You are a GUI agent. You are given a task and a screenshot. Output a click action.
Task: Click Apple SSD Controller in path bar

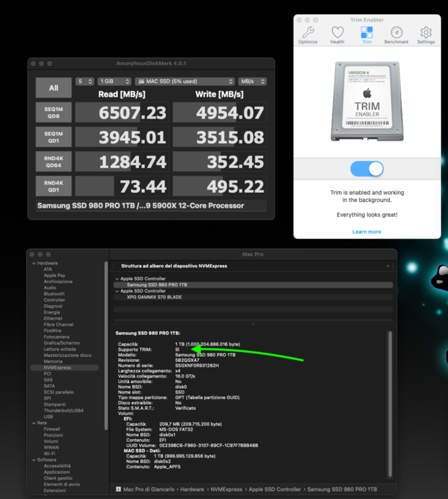(275, 490)
